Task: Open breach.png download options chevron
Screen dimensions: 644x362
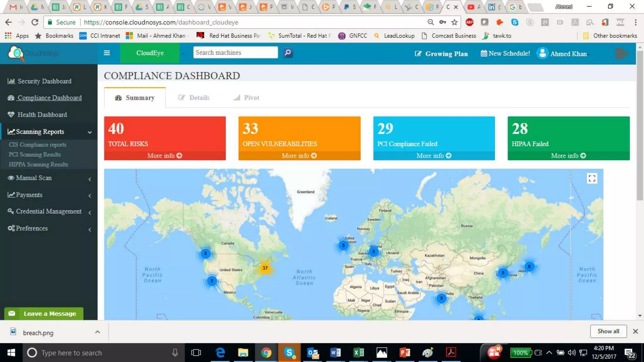Action: click(x=97, y=332)
